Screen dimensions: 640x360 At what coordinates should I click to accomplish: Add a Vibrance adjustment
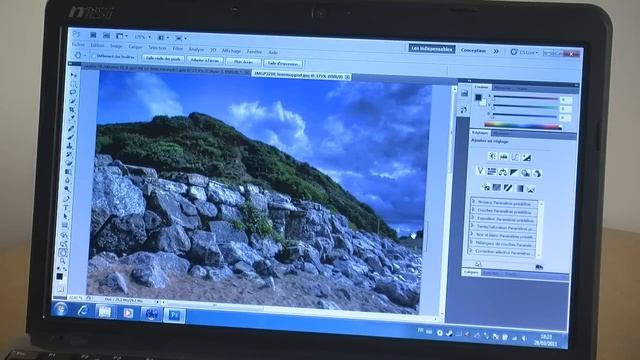click(x=480, y=171)
